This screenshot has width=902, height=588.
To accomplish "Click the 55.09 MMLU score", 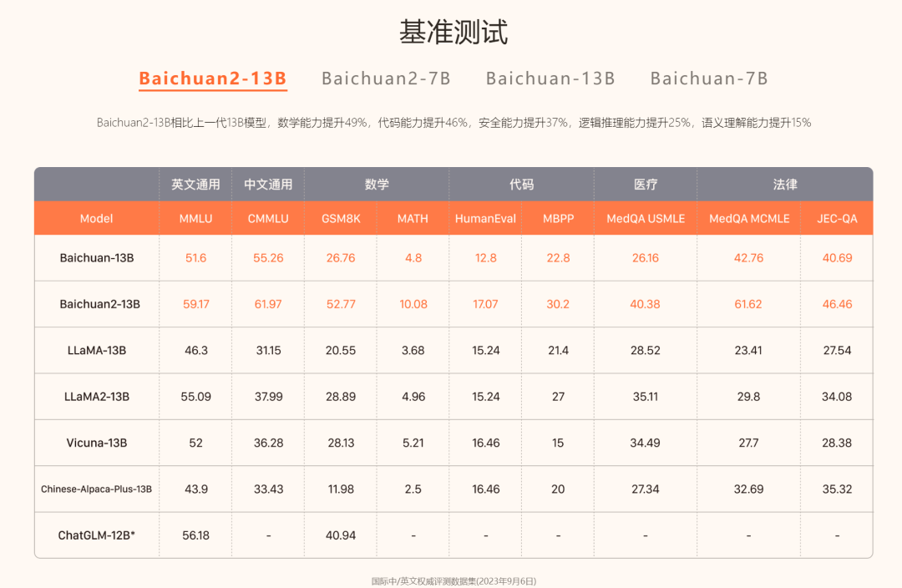I will point(195,397).
